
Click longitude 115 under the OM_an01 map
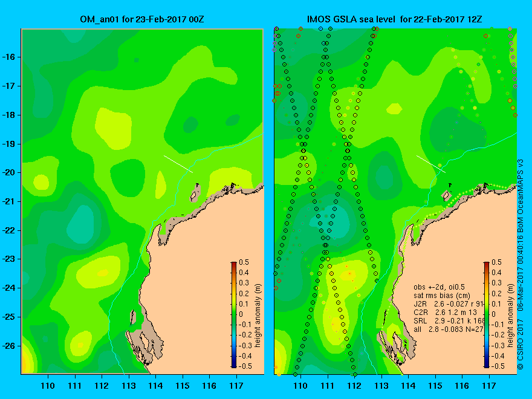point(183,386)
